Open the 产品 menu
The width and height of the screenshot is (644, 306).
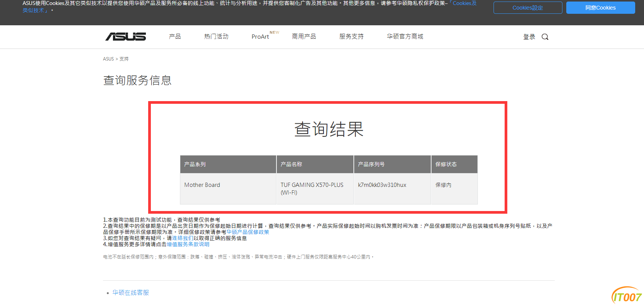(175, 36)
